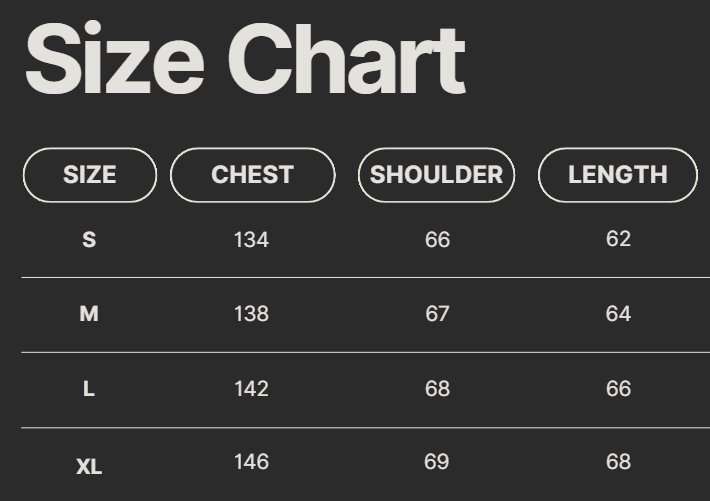Screen dimensions: 710x501
Task: Choose the XL size row label
Action: click(89, 466)
